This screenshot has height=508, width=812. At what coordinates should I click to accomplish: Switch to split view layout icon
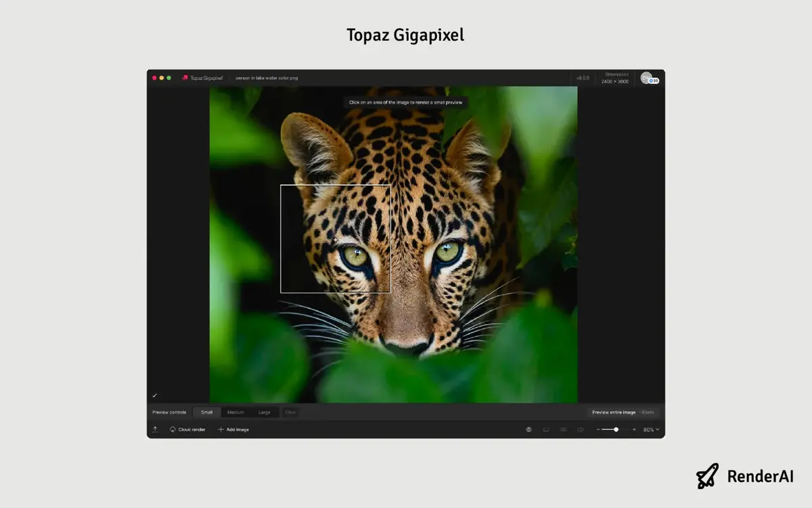click(x=581, y=429)
